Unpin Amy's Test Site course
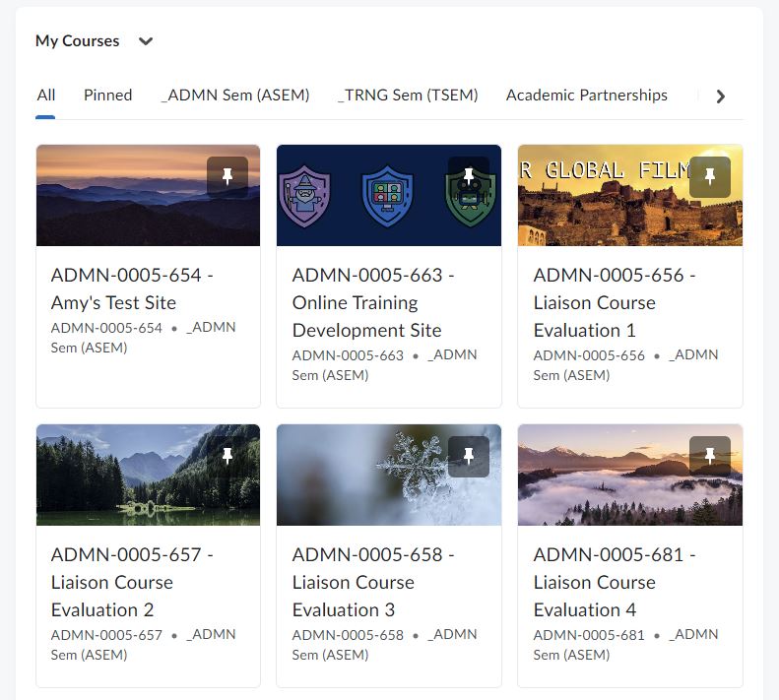 pos(227,177)
